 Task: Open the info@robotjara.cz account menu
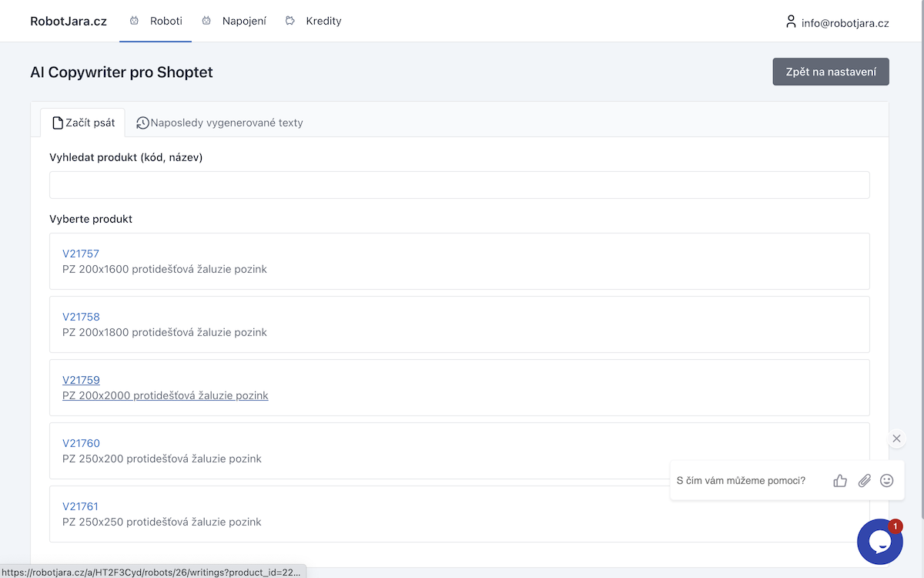837,22
